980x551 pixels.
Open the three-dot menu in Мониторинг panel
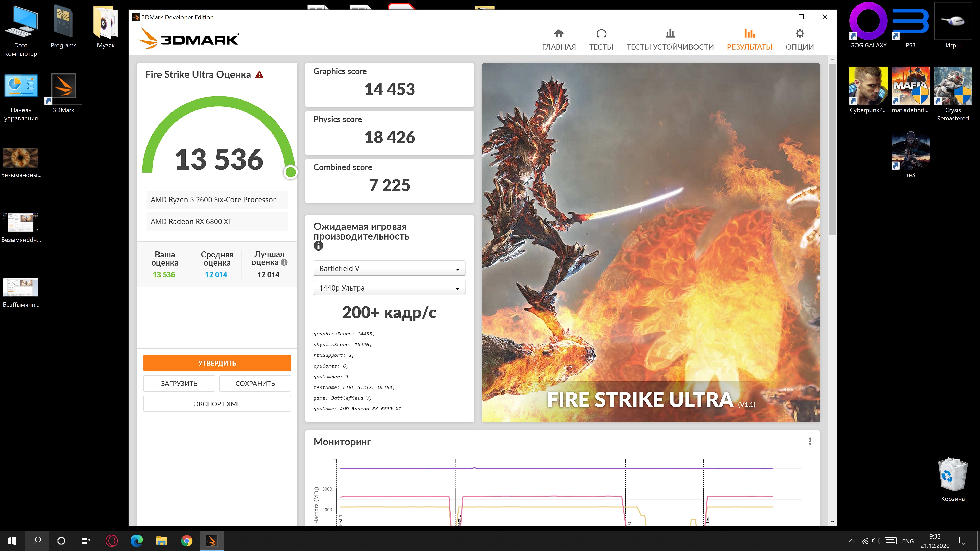pos(810,441)
